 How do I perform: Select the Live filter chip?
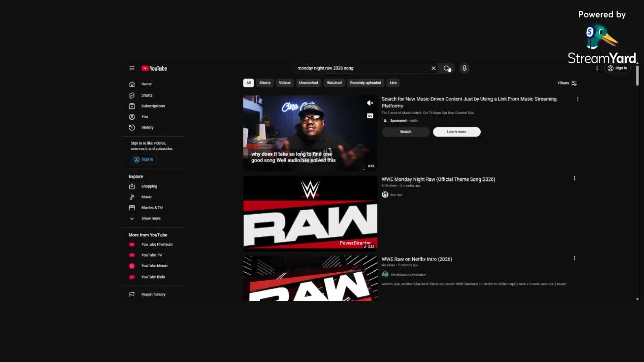393,83
